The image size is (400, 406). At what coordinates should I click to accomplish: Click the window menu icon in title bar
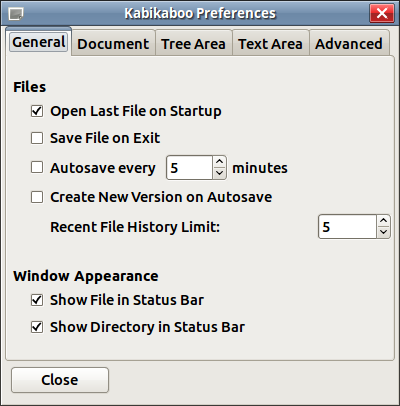click(x=16, y=14)
